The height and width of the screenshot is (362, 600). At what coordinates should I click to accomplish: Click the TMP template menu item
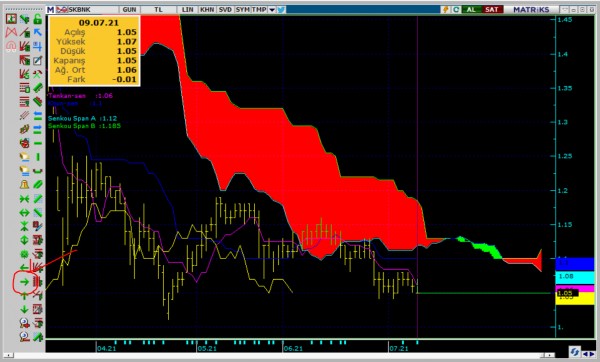[x=259, y=10]
